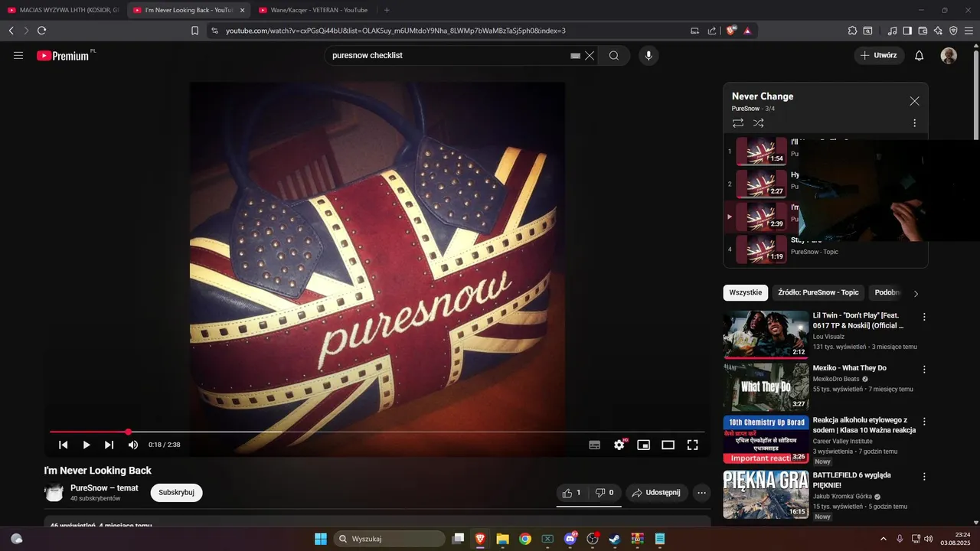
Task: Select playlist track 1 thumbnail 1:54
Action: point(761,152)
